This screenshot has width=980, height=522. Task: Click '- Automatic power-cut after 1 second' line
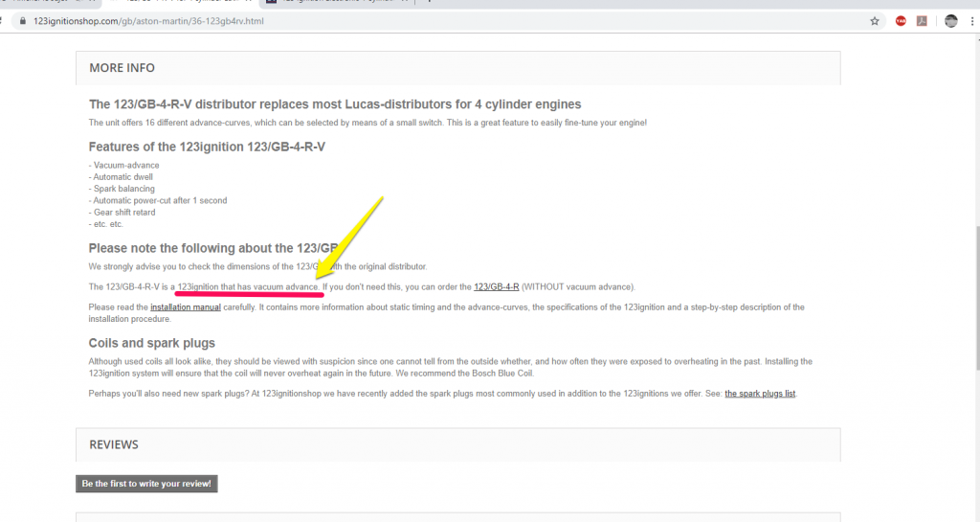(x=158, y=200)
